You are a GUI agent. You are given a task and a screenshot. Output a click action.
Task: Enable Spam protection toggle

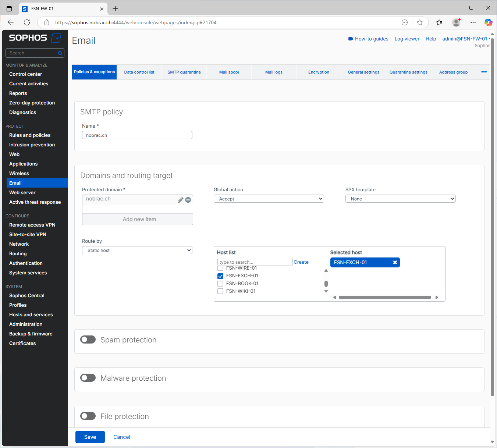[88, 339]
